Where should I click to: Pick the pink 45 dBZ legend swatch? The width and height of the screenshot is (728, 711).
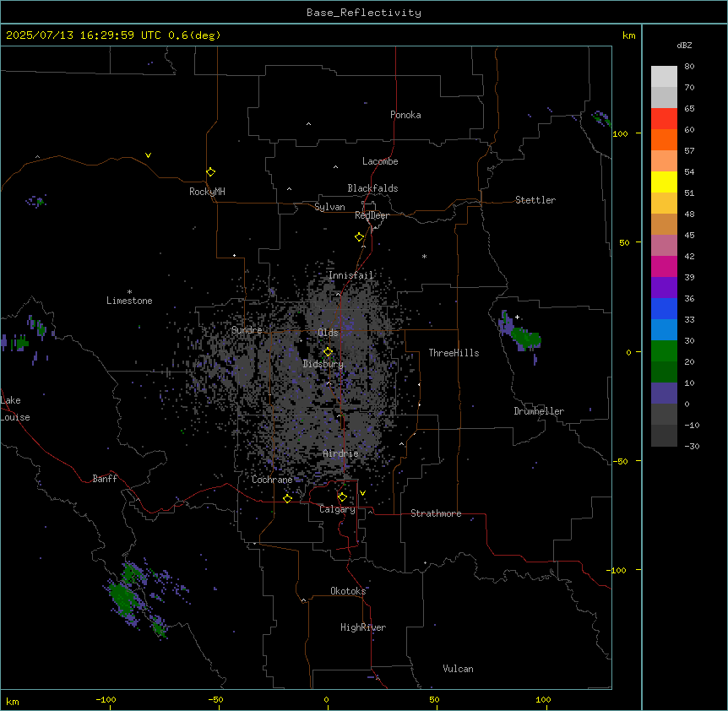tap(664, 245)
